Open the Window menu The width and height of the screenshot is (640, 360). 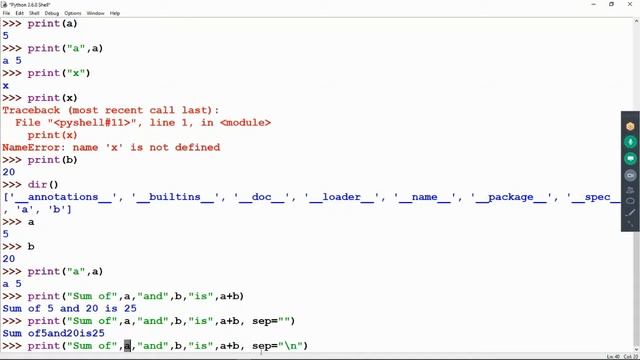[x=96, y=13]
